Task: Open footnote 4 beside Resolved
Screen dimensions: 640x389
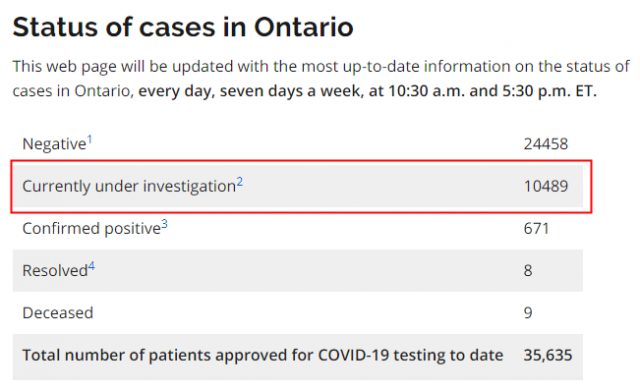Action: [91, 267]
